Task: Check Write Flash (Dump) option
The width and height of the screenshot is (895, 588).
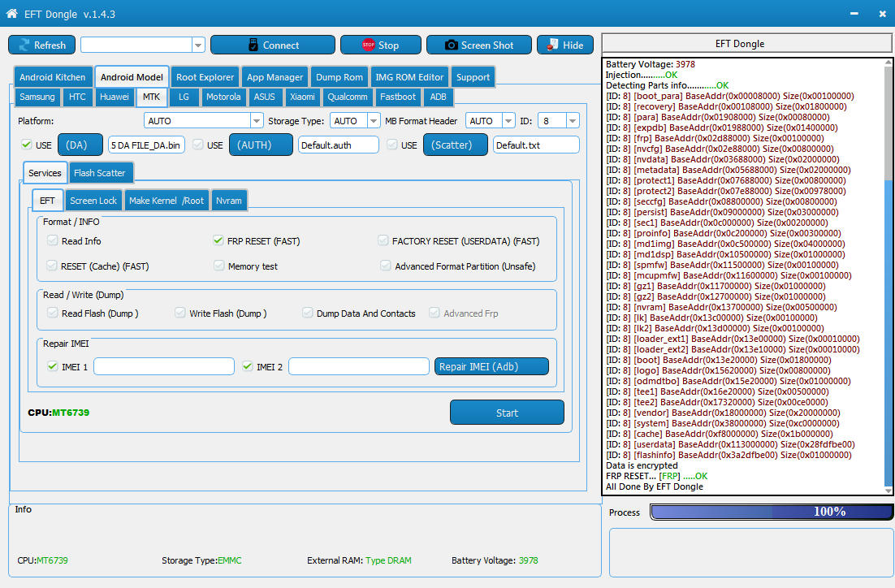Action: (180, 313)
